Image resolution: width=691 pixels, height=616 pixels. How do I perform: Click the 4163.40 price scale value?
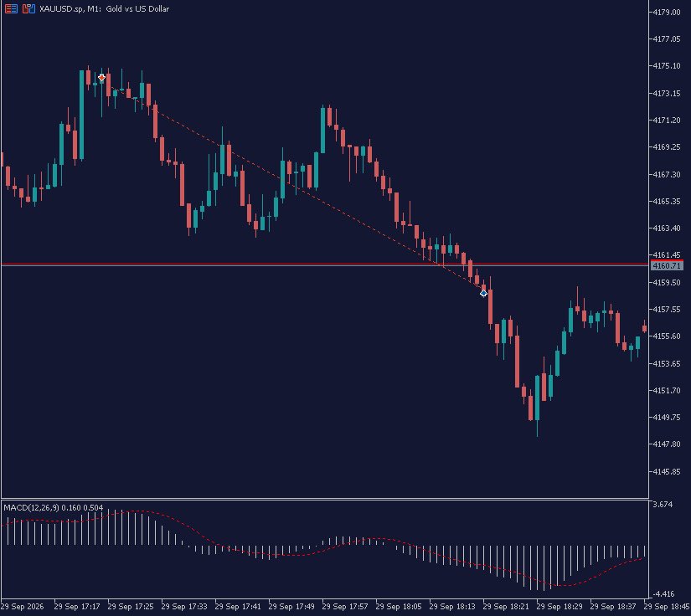pyautogui.click(x=667, y=228)
